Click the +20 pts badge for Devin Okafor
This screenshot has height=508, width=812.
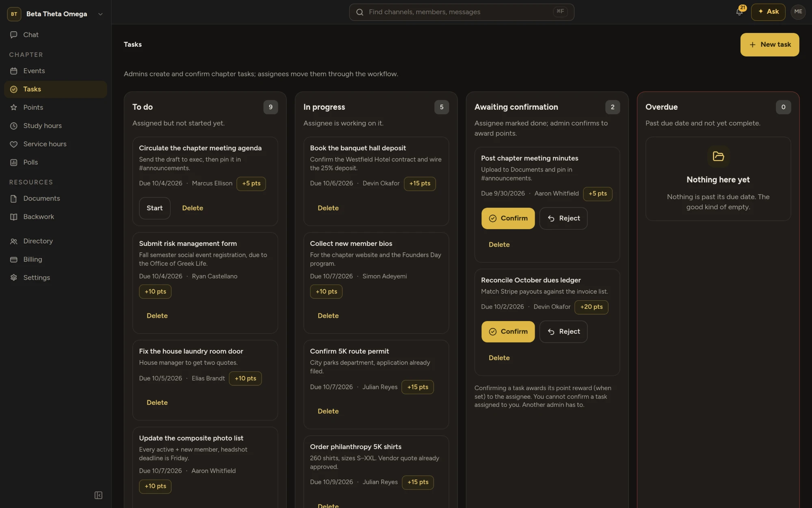click(x=591, y=307)
